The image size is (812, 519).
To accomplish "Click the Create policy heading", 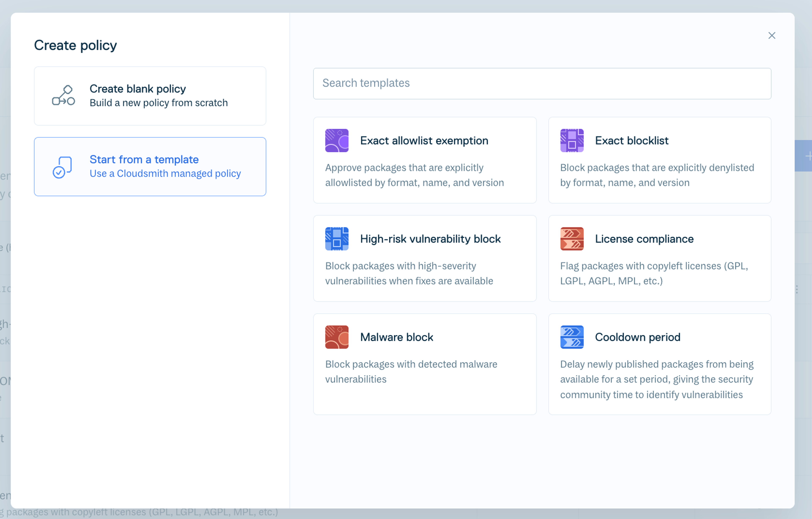I will (x=75, y=45).
